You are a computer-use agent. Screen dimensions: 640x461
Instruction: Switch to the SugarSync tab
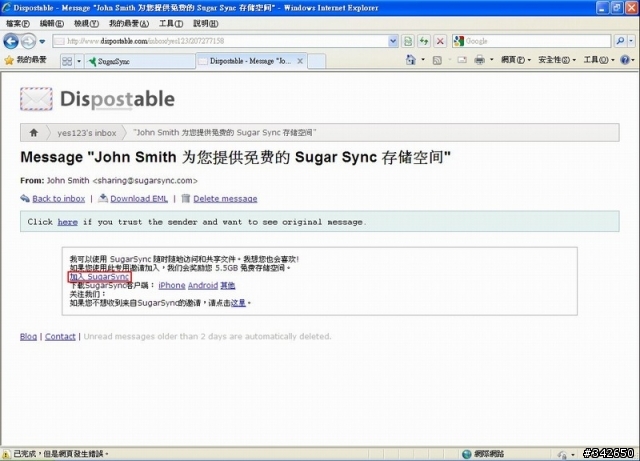(140, 61)
